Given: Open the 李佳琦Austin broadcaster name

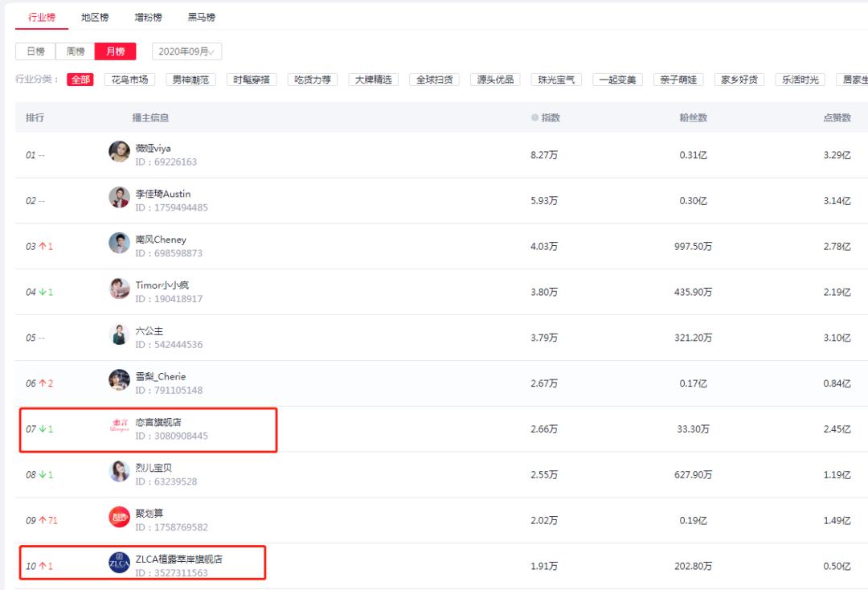Looking at the screenshot, I should click(x=163, y=194).
